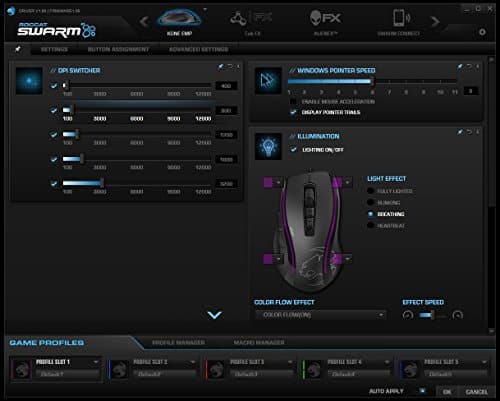
Task: Reset the Illumination panel
Action: 469,132
